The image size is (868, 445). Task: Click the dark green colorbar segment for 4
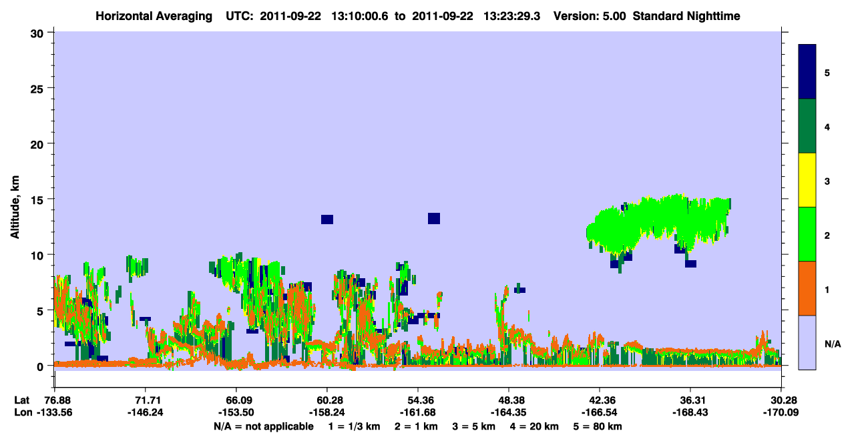click(807, 126)
